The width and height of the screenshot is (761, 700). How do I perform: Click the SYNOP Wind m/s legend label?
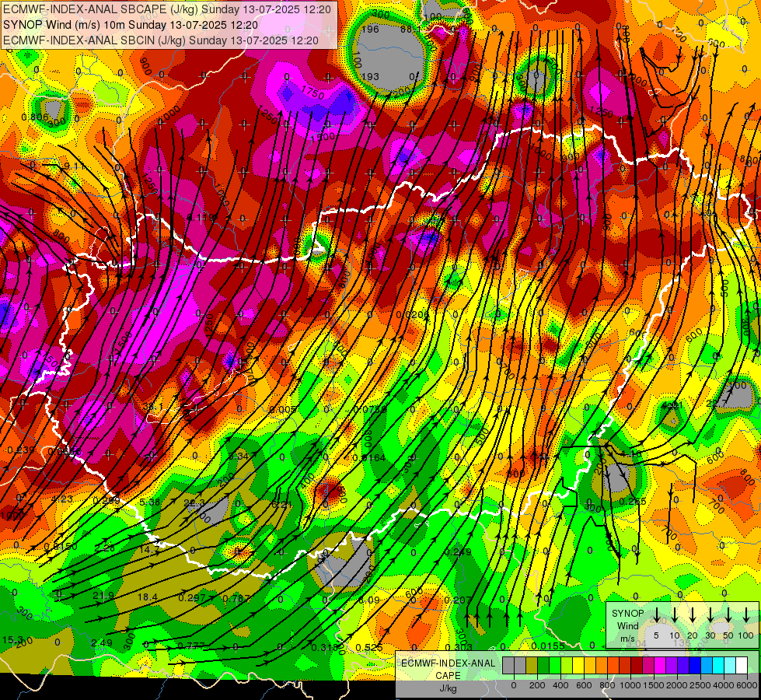[x=627, y=625]
